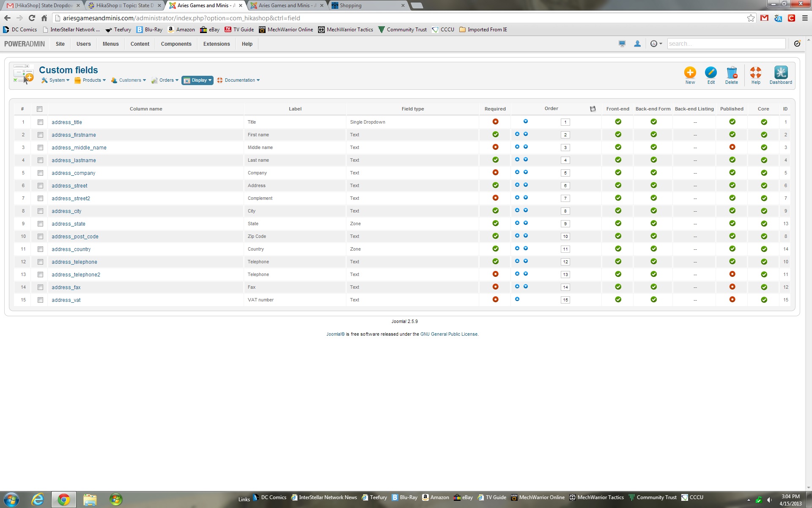Go to the HikaShop Dashboard icon
The width and height of the screenshot is (812, 508).
780,73
